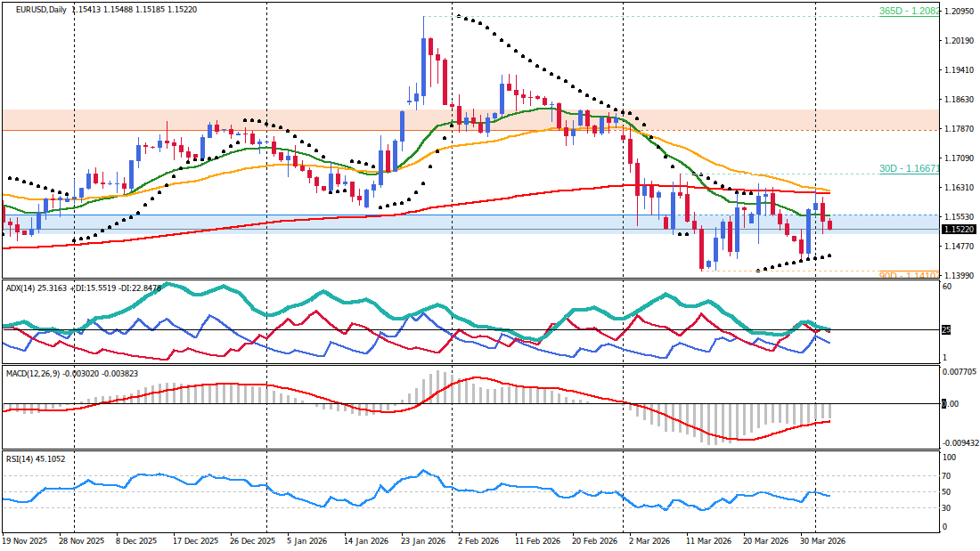Click the 1.17870 price axis label
This screenshot has width=980, height=551.
point(960,129)
